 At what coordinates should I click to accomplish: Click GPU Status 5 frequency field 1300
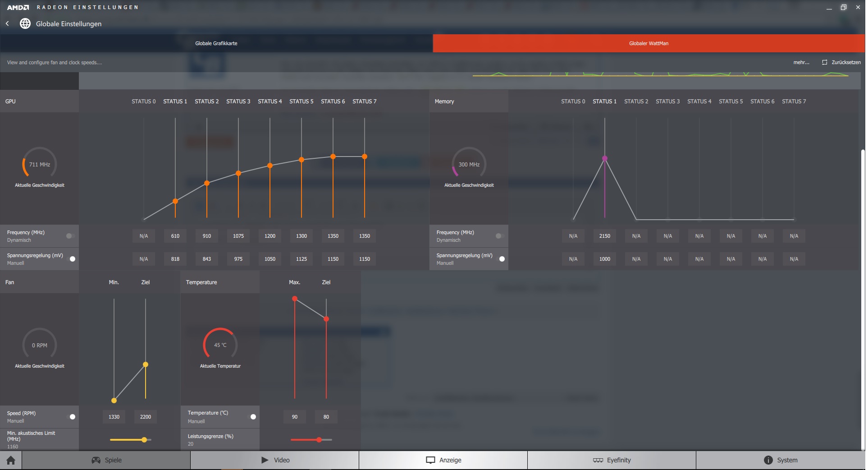302,236
